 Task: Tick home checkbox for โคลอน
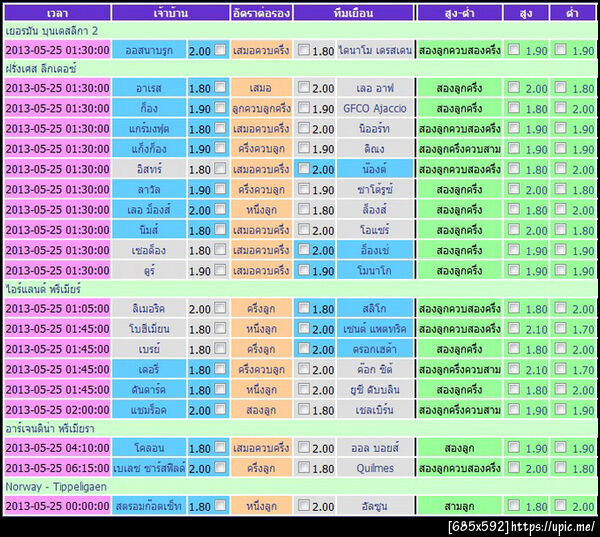point(220,447)
